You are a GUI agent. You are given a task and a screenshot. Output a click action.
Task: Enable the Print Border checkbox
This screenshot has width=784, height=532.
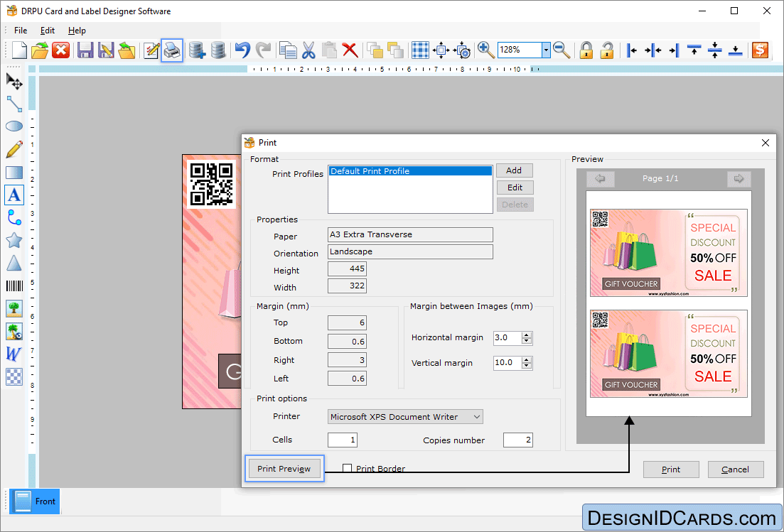pos(347,468)
